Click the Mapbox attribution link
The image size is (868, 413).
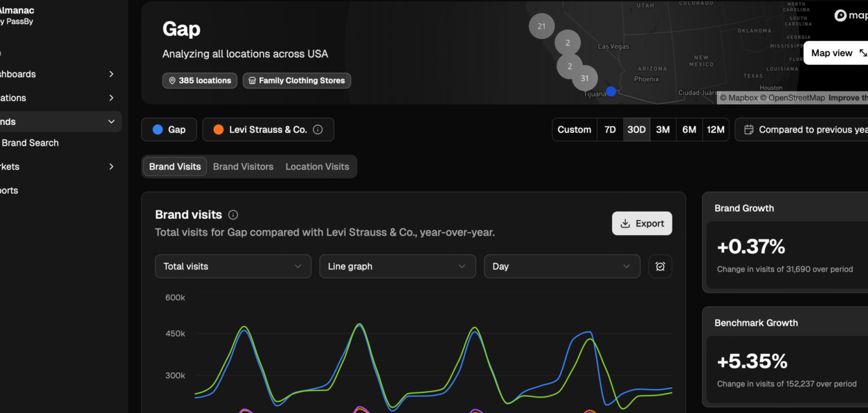(738, 98)
